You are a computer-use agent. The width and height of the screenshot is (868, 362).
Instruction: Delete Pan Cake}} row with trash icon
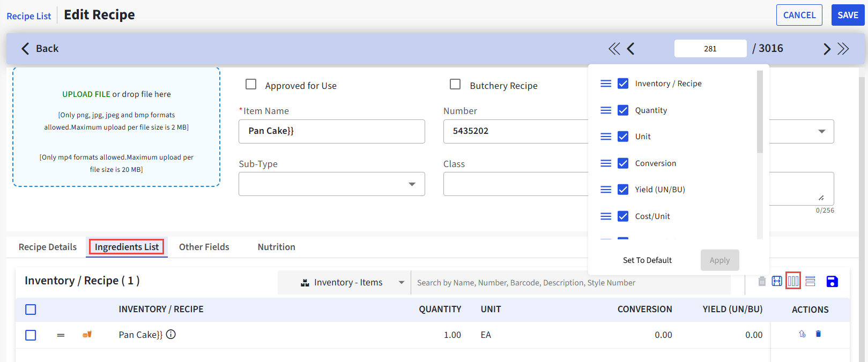[x=818, y=334]
